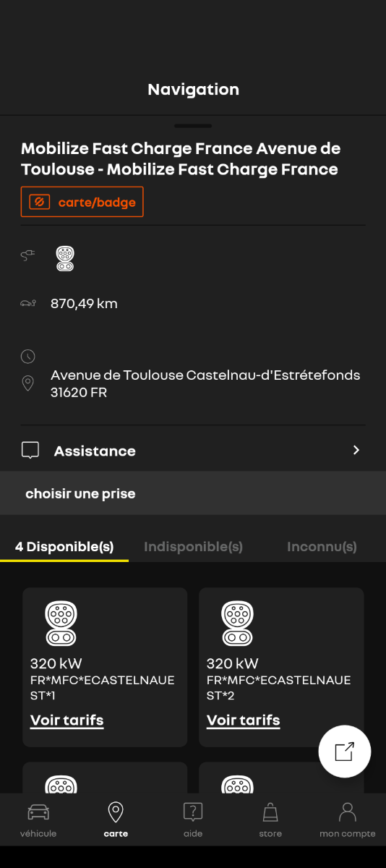Open the aide help icon

(x=193, y=812)
